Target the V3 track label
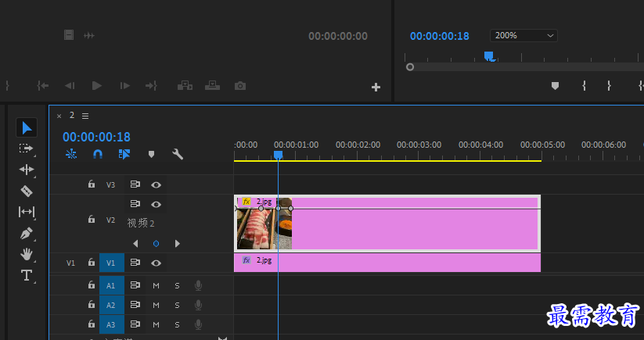This screenshot has width=644, height=340. (111, 185)
